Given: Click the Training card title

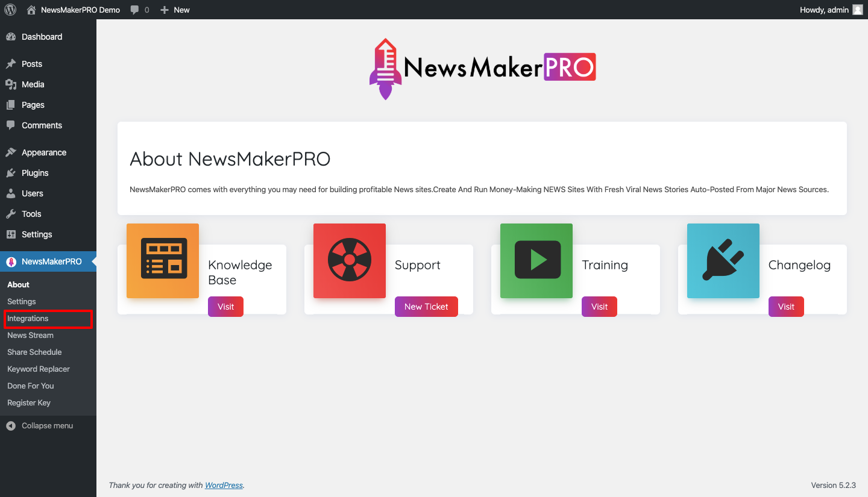Looking at the screenshot, I should pyautogui.click(x=605, y=265).
